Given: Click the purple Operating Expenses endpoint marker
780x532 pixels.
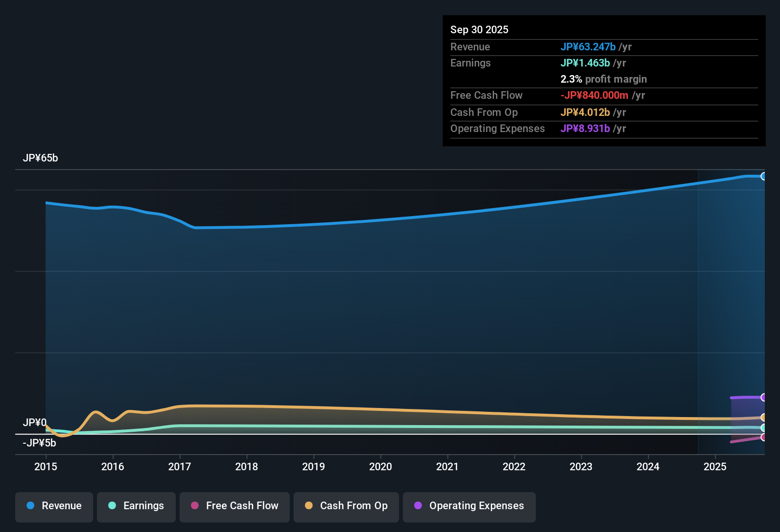Looking at the screenshot, I should (x=764, y=397).
